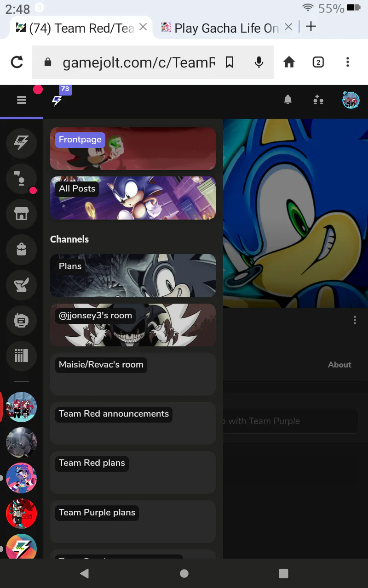This screenshot has width=368, height=588.
Task: Open the Frontpage channel
Action: [133, 149]
